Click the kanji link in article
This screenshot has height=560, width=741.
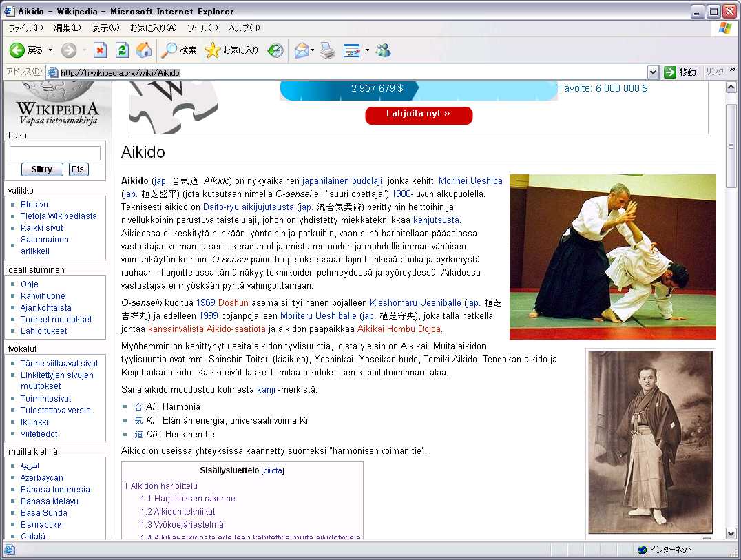266,389
